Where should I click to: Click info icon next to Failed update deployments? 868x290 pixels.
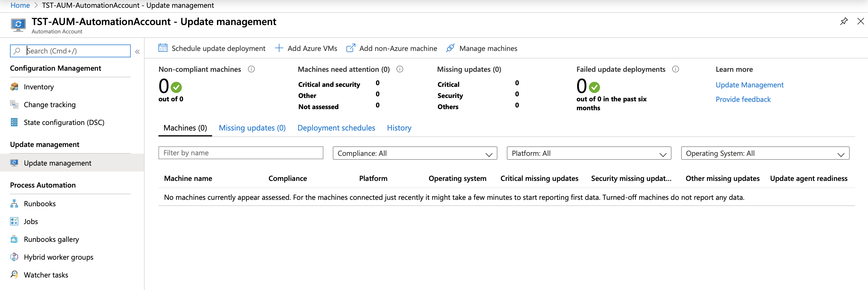(675, 69)
